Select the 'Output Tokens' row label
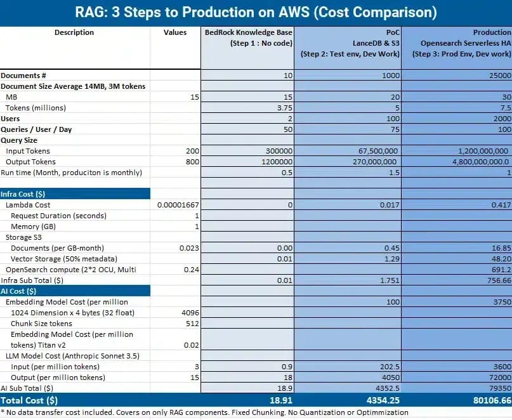Screen dimensions: 512x420 (x=30, y=162)
